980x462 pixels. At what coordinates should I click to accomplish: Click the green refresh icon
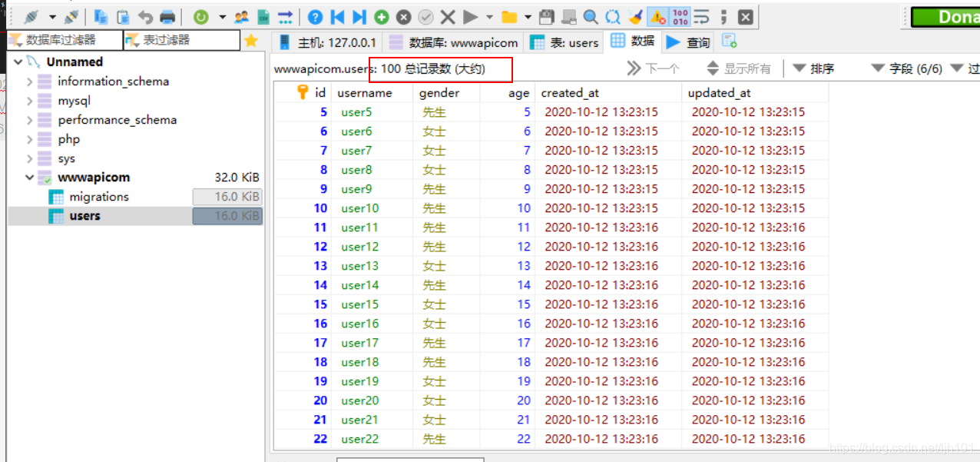200,16
